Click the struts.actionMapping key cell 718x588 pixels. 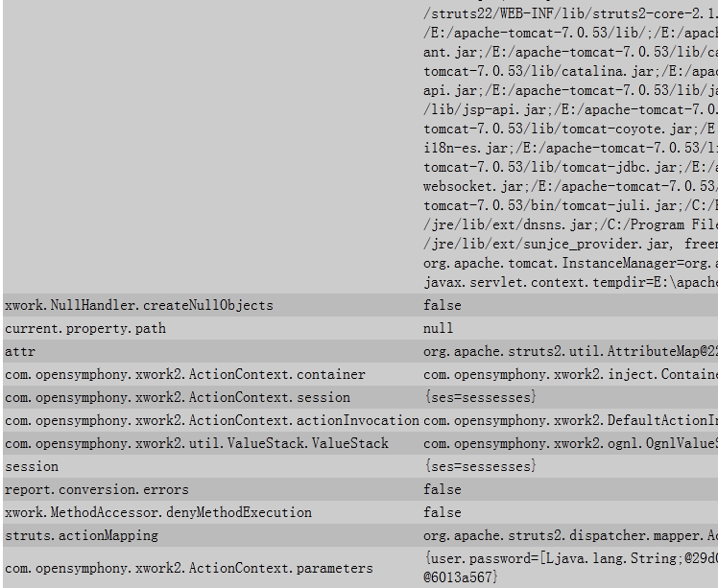82,535
